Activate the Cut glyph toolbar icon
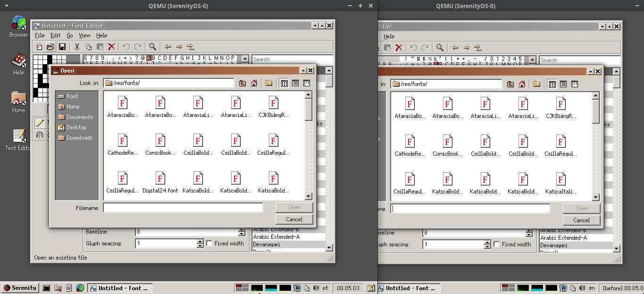The image size is (644, 294). [x=76, y=47]
